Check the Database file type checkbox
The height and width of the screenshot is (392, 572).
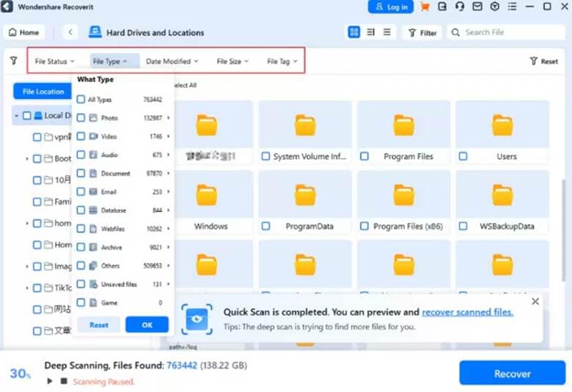(x=81, y=210)
